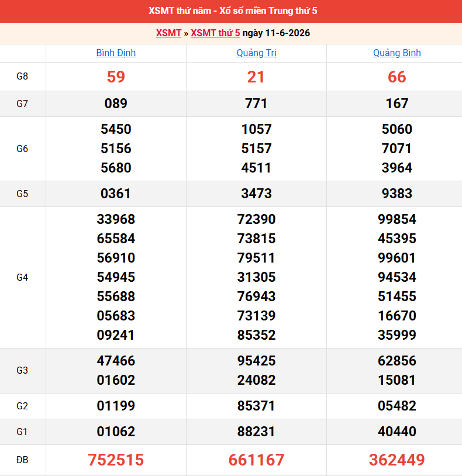
Task: Click G4 number 76943
Action: pos(257,296)
